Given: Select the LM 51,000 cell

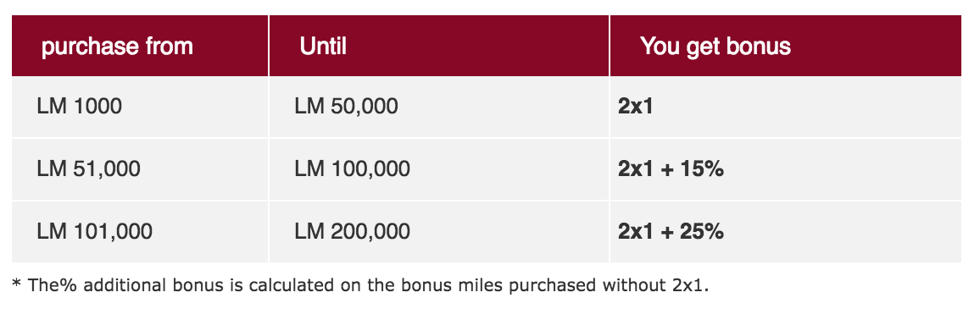Looking at the screenshot, I should (x=140, y=169).
